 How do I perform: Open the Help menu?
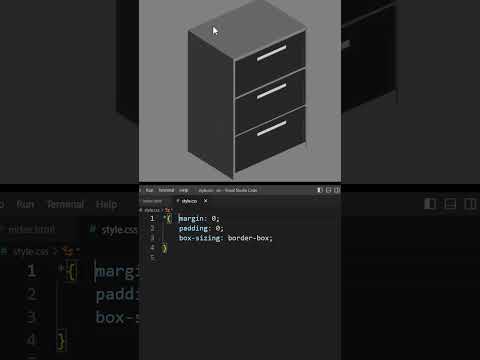tap(184, 190)
